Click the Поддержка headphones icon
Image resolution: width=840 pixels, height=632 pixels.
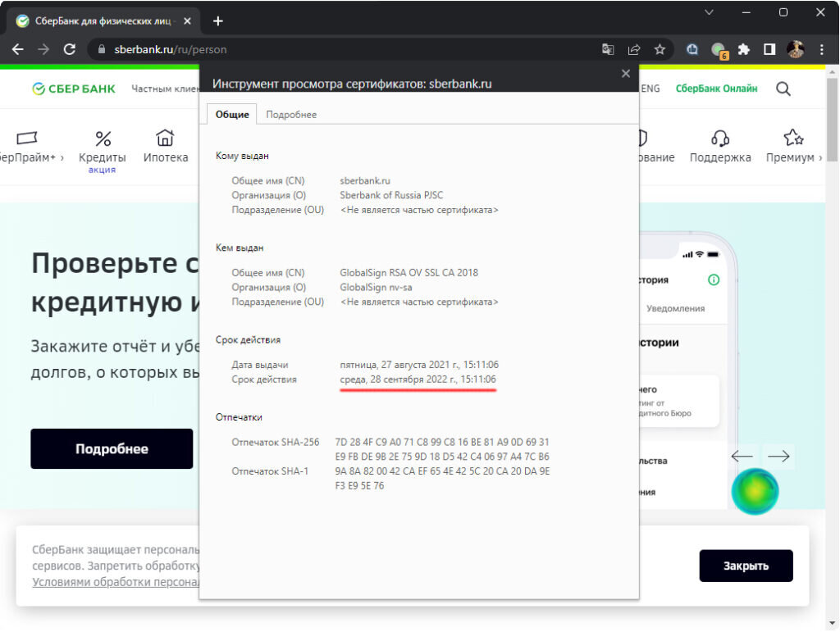(x=720, y=139)
